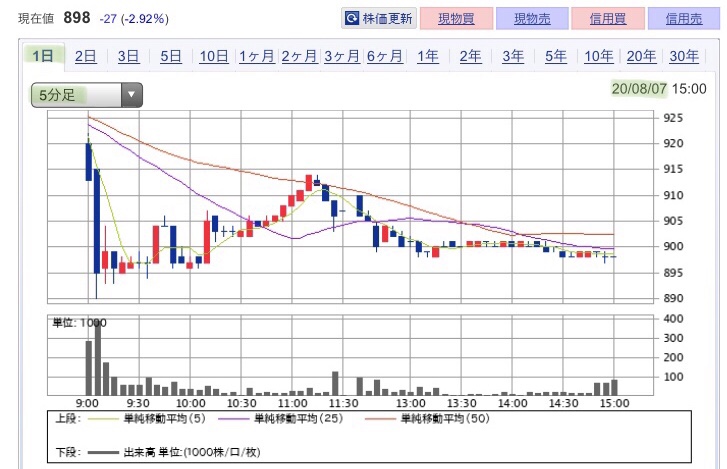This screenshot has height=469, width=727.
Task: Open the 信用売 margin sell link
Action: (684, 19)
